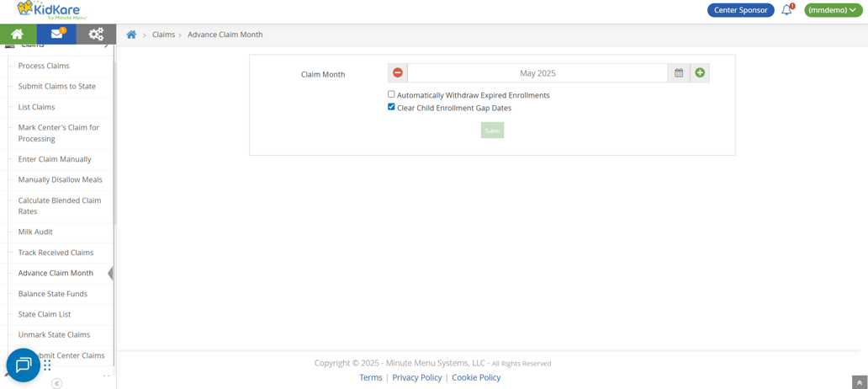
Task: Click the May 2025 claim month field
Action: 537,72
